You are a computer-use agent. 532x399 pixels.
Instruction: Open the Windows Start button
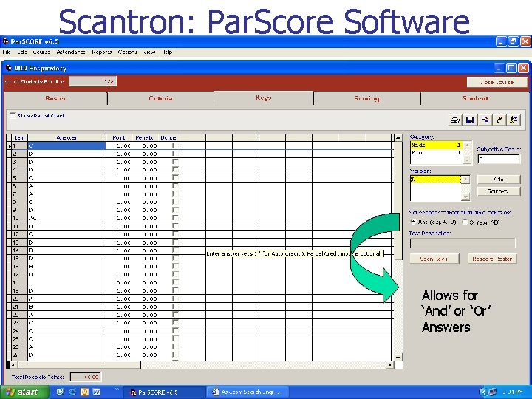[24, 392]
